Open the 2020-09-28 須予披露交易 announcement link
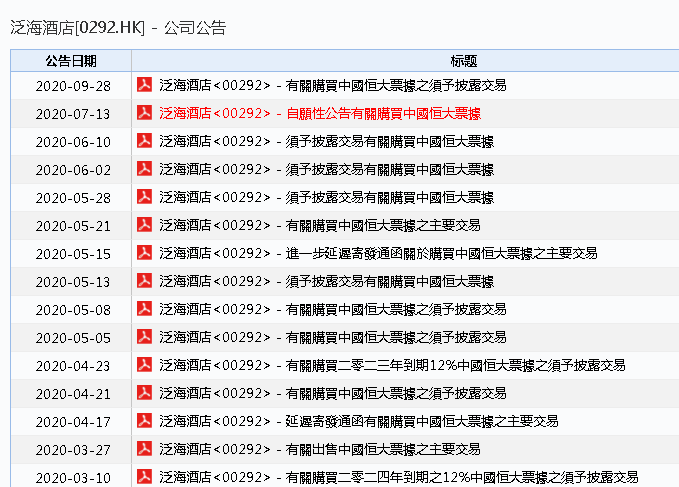The height and width of the screenshot is (487, 679). 333,85
